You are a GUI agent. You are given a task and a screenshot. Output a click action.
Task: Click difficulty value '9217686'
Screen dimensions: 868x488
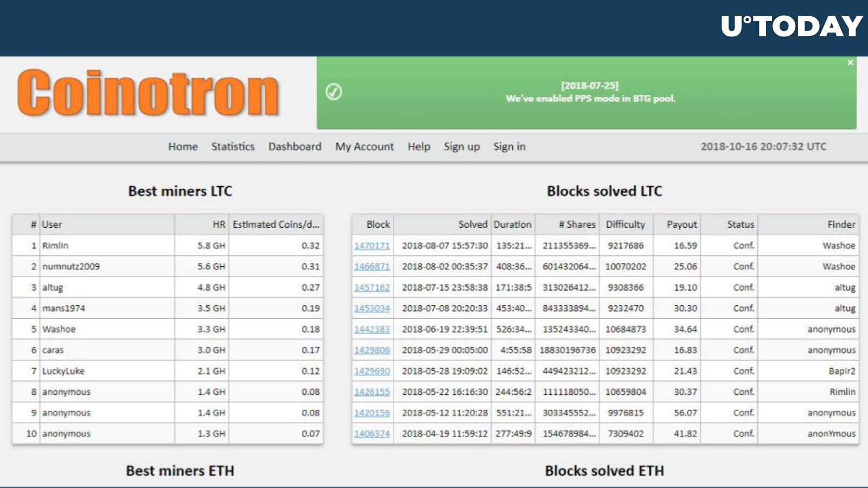click(626, 246)
